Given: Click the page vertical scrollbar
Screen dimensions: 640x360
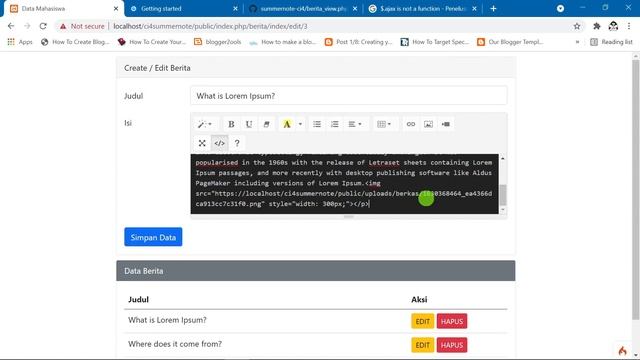Looking at the screenshot, I should (636, 190).
